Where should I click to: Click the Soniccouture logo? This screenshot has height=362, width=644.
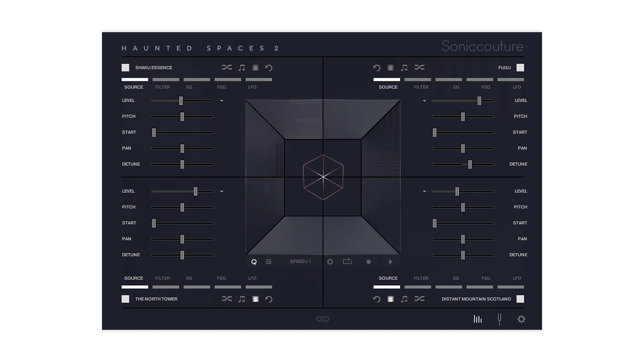pos(482,46)
